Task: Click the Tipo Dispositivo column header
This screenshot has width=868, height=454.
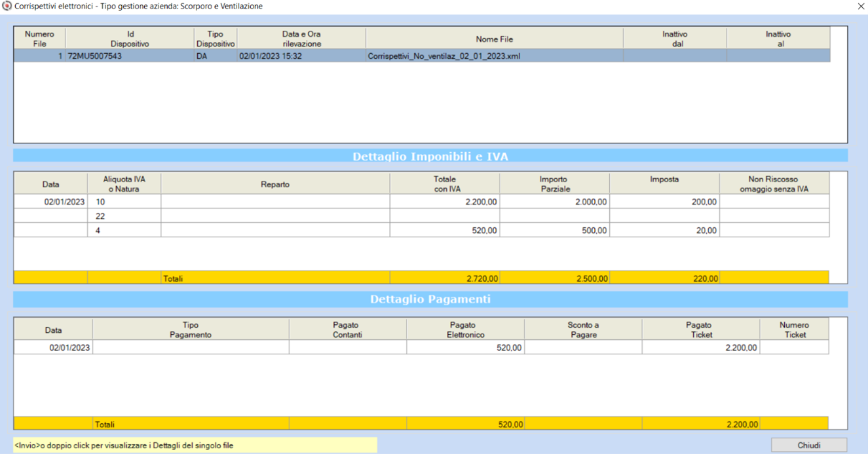Action: (216, 39)
